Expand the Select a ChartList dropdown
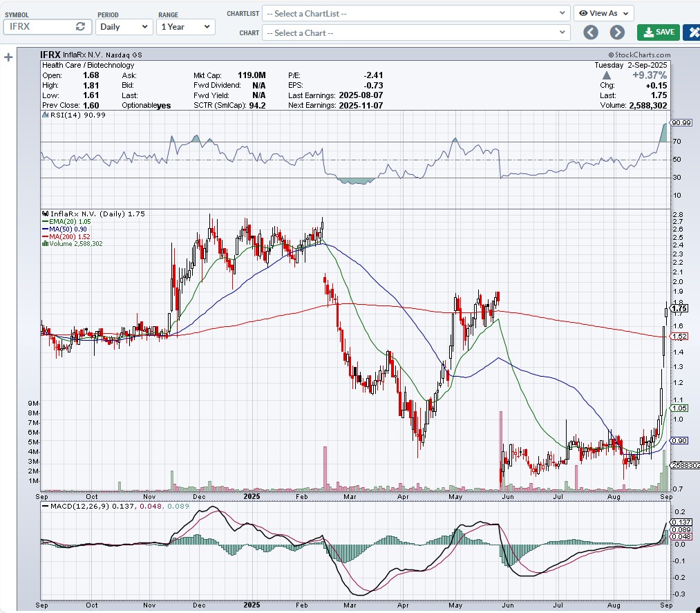The width and height of the screenshot is (700, 613). click(416, 13)
